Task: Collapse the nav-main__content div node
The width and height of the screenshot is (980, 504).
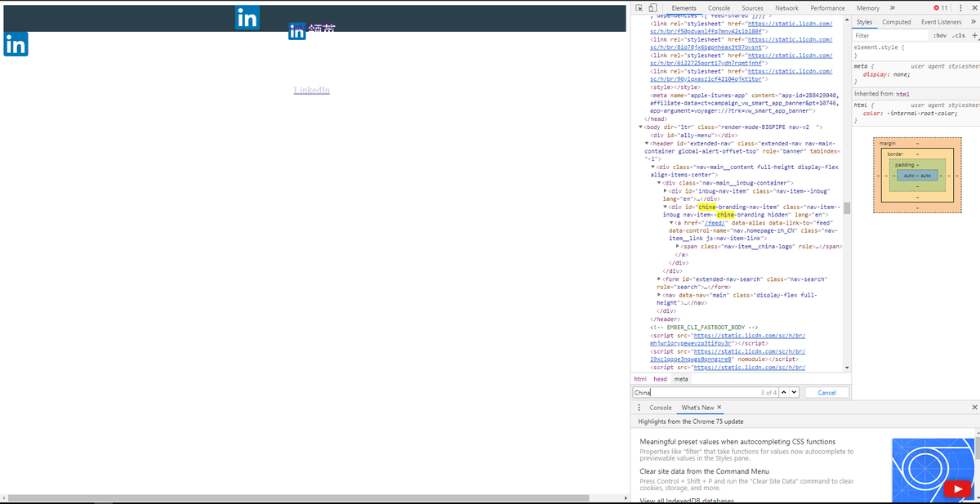Action: (x=653, y=167)
